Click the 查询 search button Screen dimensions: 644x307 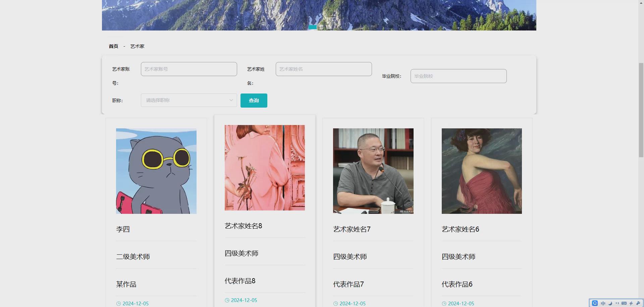click(x=254, y=100)
